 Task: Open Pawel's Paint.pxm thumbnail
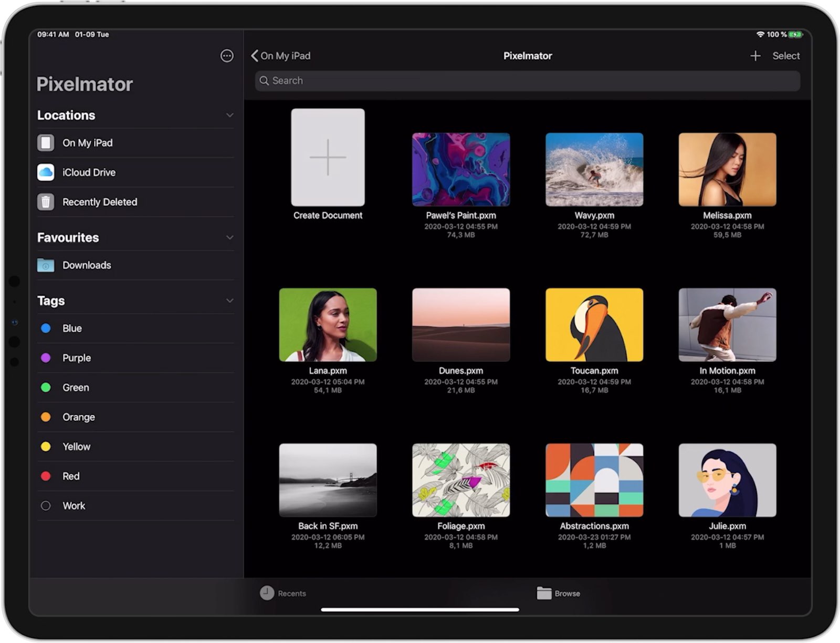(461, 169)
